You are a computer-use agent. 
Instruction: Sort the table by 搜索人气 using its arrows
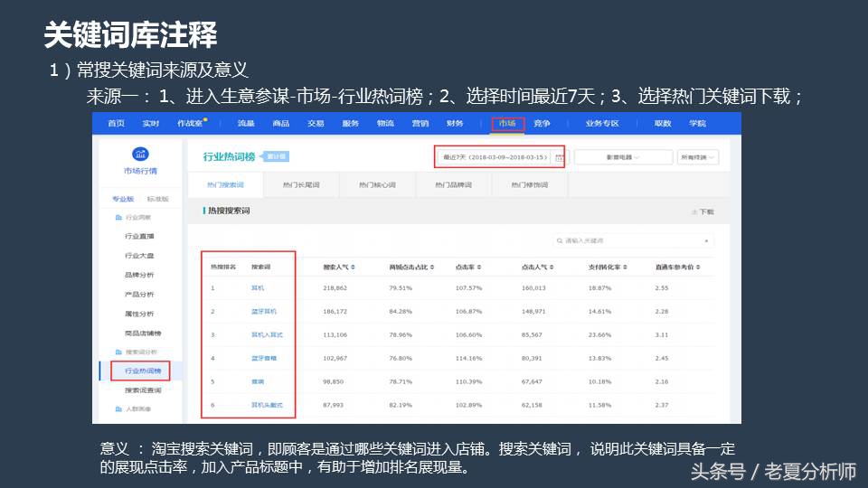353,267
